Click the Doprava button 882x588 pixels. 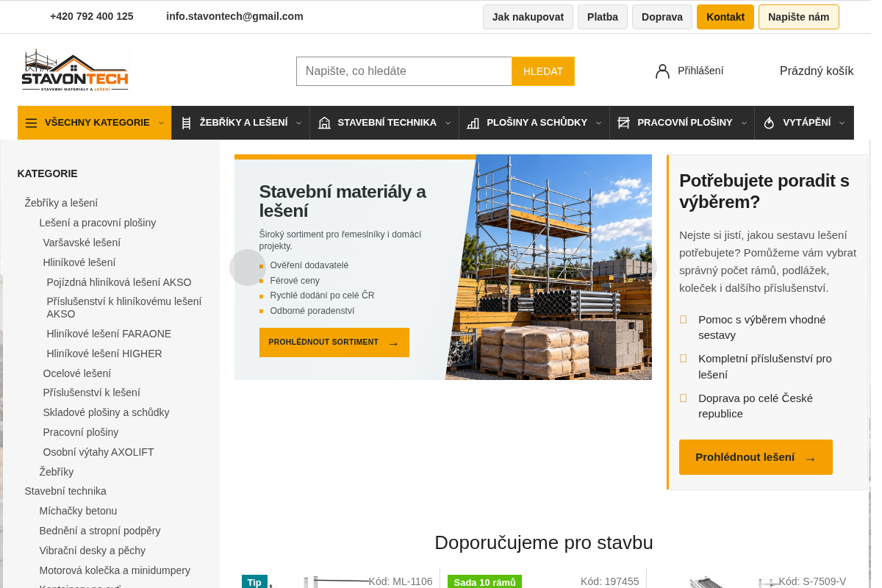pos(662,17)
